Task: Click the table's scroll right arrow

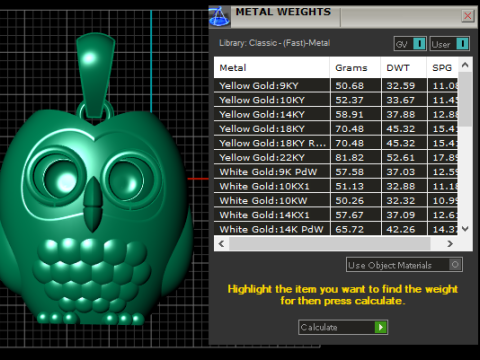Action: click(x=450, y=244)
